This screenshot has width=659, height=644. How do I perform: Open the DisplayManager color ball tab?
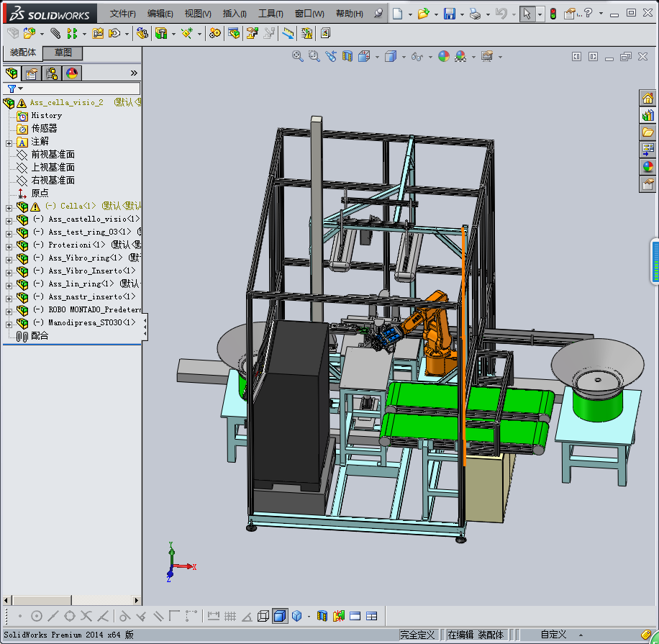tap(72, 73)
